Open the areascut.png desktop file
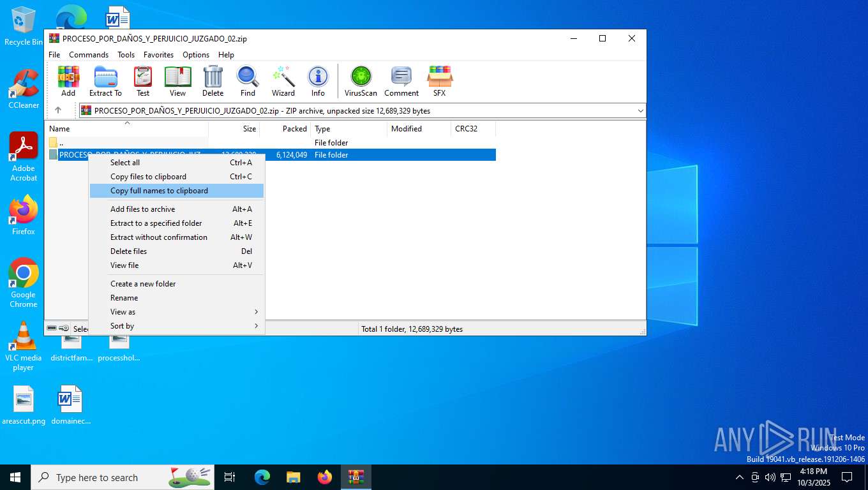The height and width of the screenshot is (490, 868). (x=24, y=405)
